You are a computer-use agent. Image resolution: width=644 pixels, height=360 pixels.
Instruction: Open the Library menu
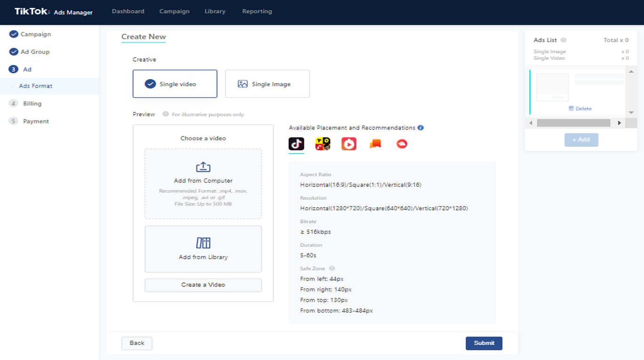coord(215,11)
